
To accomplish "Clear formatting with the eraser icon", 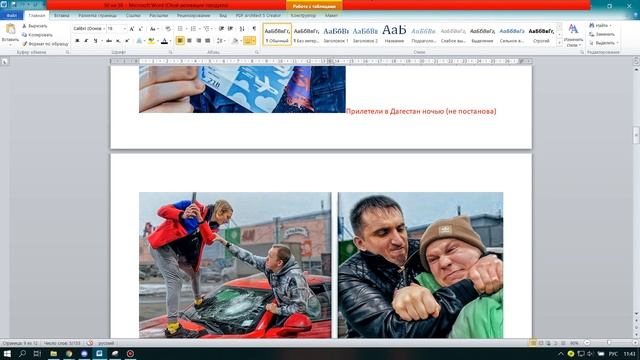I will tap(168, 29).
